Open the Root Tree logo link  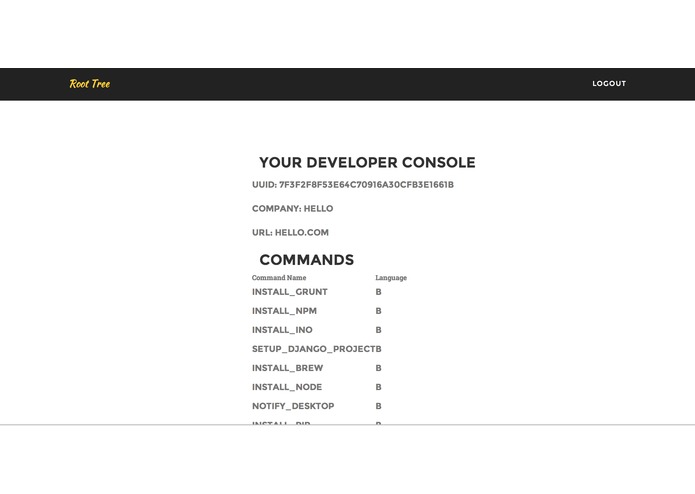tap(90, 84)
